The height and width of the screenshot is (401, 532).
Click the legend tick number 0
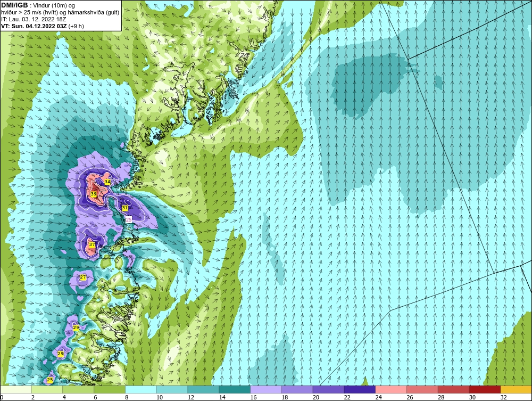(x=2, y=397)
